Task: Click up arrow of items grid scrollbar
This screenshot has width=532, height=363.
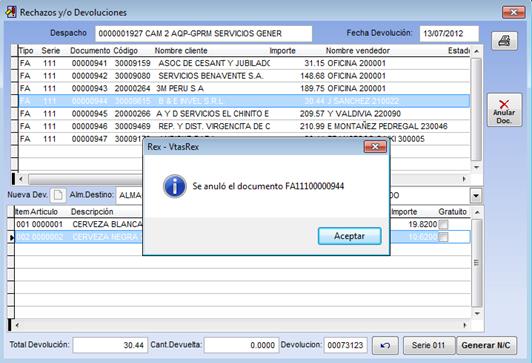Action: (477, 212)
